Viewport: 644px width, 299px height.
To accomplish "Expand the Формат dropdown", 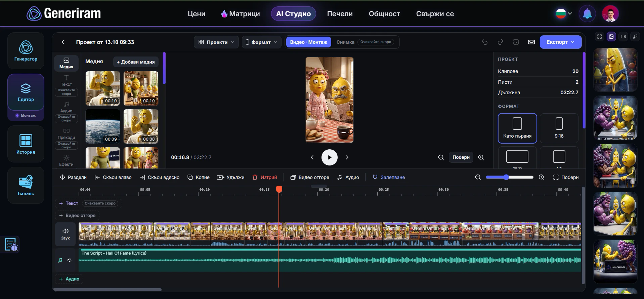I will click(262, 42).
